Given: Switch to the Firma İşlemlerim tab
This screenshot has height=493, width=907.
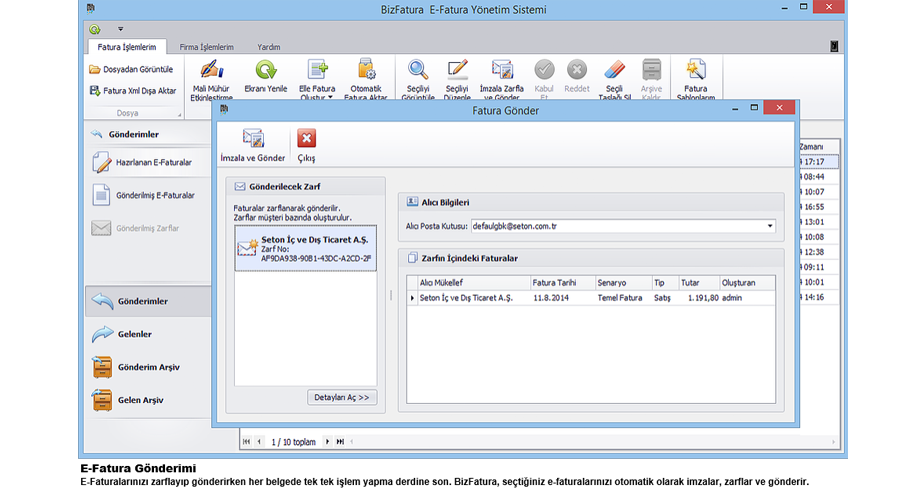Looking at the screenshot, I should click(x=206, y=47).
